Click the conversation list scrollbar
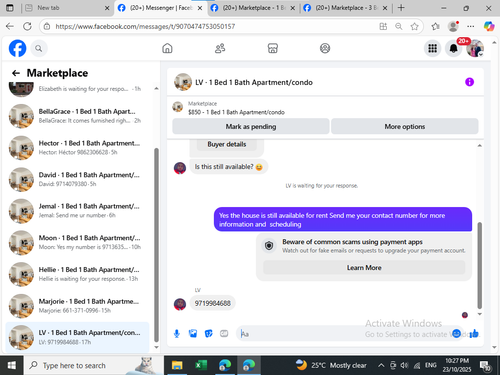The width and height of the screenshot is (500, 375). (x=156, y=245)
